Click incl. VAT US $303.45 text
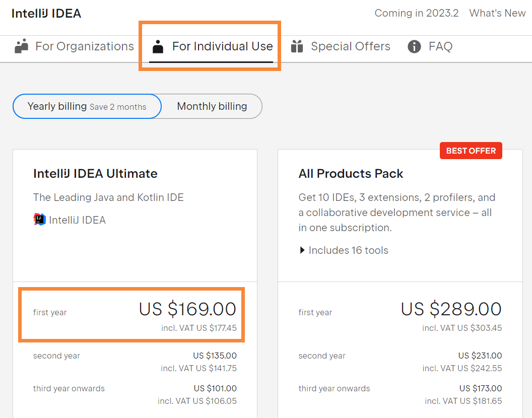The image size is (532, 418). [x=462, y=328]
